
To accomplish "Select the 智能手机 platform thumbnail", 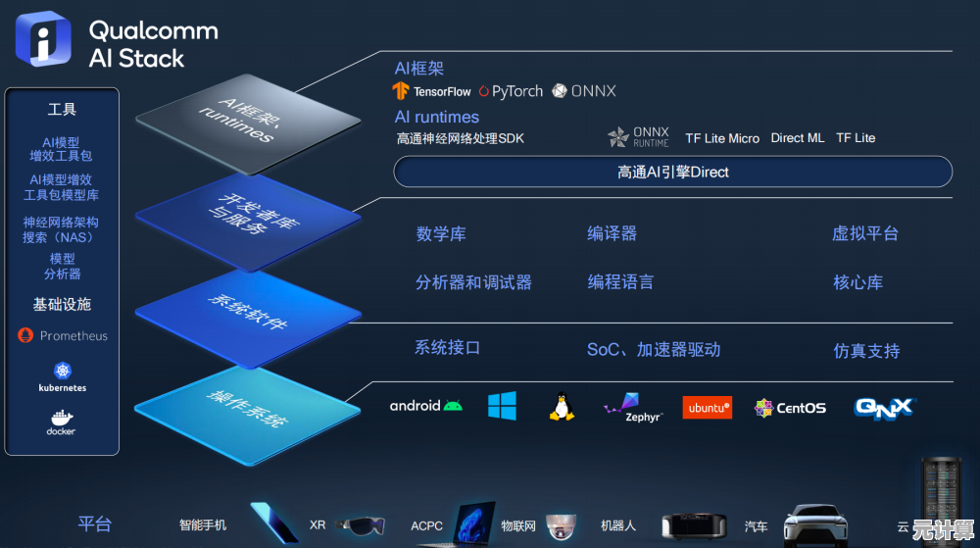I will click(x=274, y=523).
